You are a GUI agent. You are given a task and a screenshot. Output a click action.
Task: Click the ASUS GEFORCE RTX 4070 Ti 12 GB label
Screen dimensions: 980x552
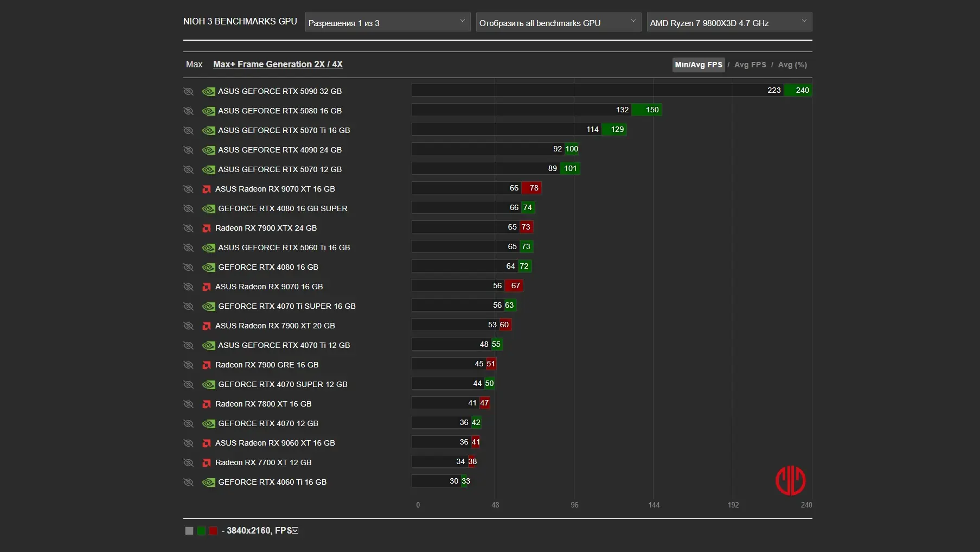pyautogui.click(x=284, y=345)
